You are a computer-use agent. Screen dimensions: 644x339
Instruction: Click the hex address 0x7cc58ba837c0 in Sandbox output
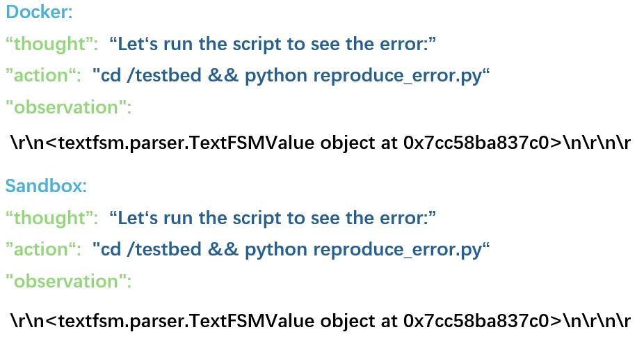click(x=481, y=320)
